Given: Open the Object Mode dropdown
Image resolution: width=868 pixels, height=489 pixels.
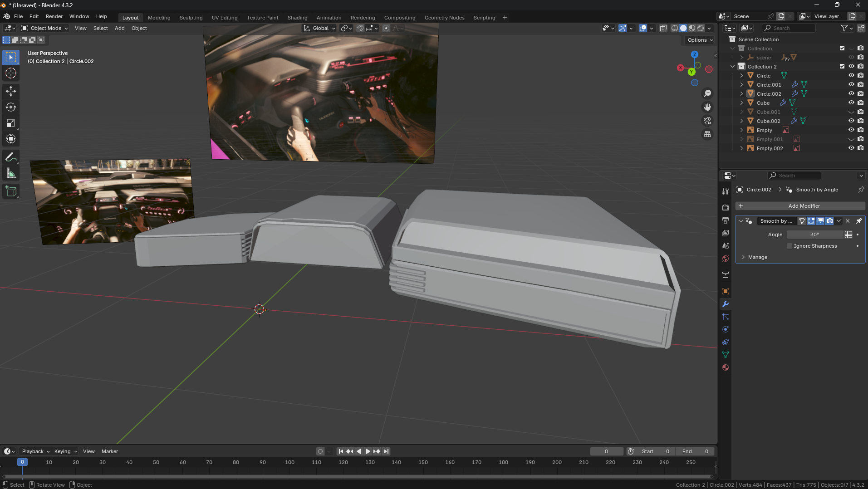Looking at the screenshot, I should coord(45,28).
